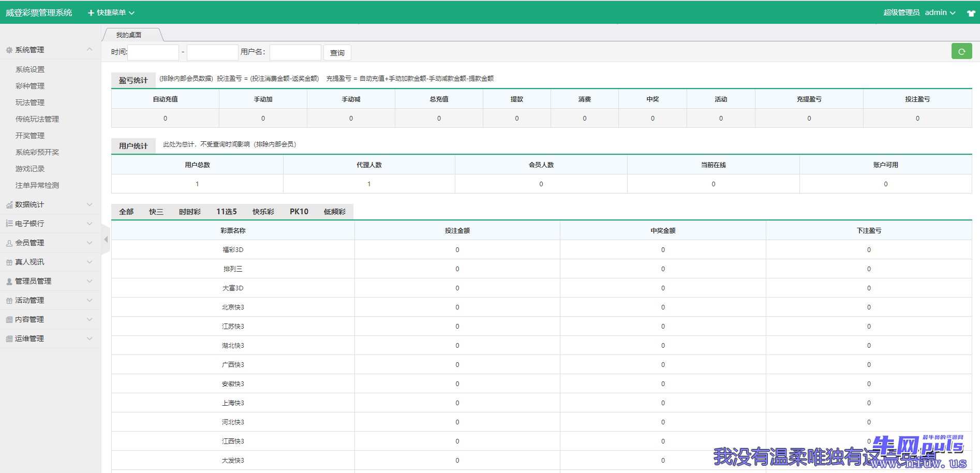Switch to the 11选5 lottery tab
The image size is (980, 473).
tap(227, 212)
